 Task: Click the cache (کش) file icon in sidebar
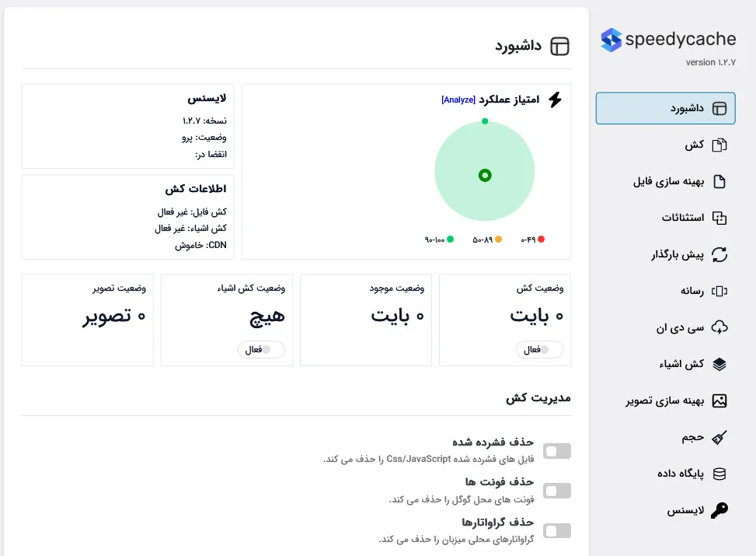(719, 145)
